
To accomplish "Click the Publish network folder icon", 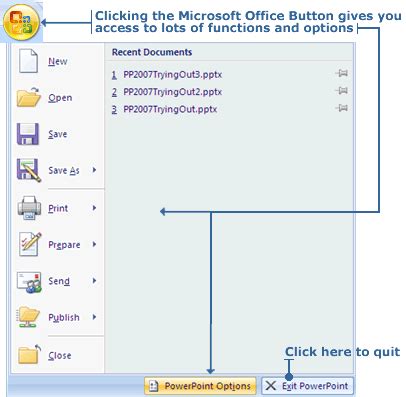I will tap(28, 317).
